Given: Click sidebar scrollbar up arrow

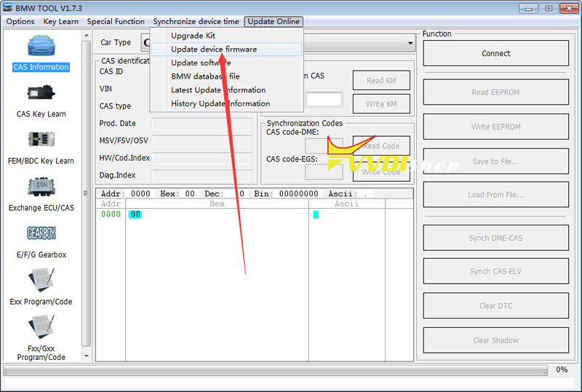Looking at the screenshot, I should click(x=87, y=36).
